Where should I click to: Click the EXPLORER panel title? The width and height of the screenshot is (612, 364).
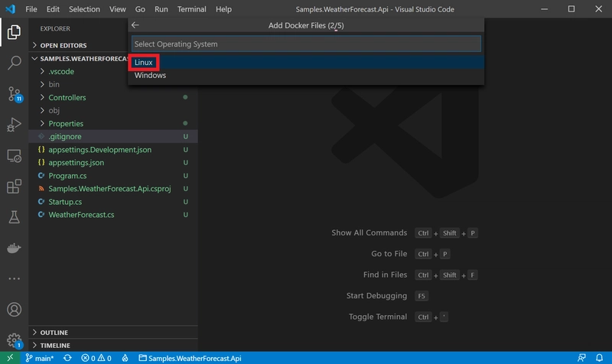tap(55, 28)
